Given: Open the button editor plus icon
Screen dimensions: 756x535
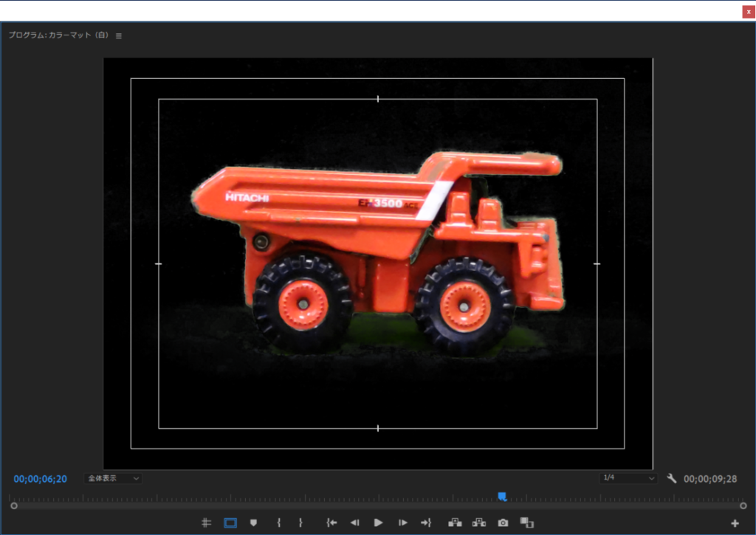Looking at the screenshot, I should click(x=735, y=523).
